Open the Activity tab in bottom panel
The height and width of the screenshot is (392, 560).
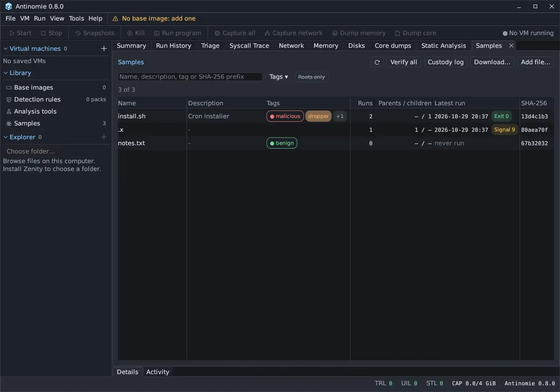click(x=158, y=372)
